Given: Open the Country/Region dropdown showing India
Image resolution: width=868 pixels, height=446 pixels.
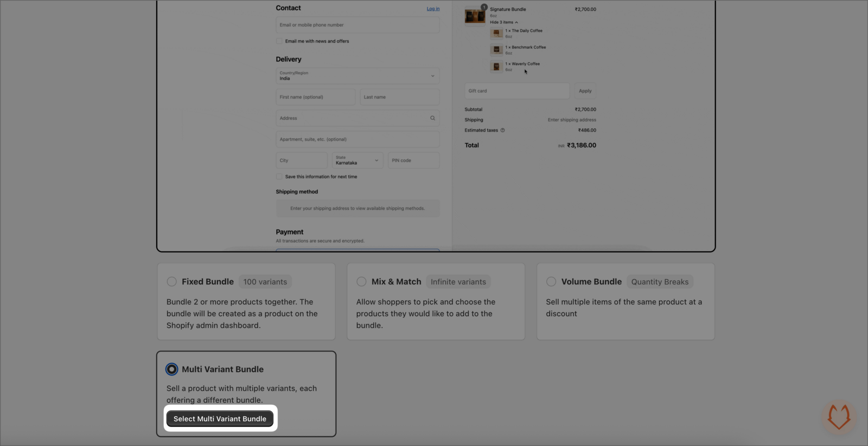Looking at the screenshot, I should pyautogui.click(x=358, y=76).
